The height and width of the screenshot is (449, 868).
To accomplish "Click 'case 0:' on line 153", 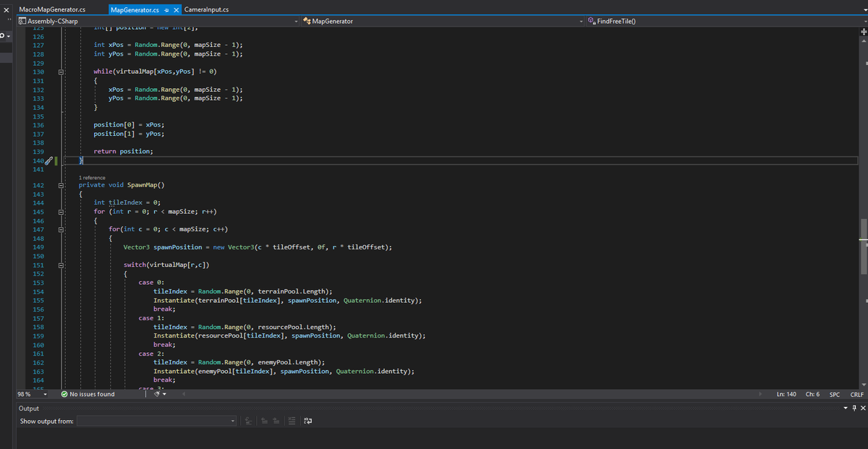I will pos(152,282).
